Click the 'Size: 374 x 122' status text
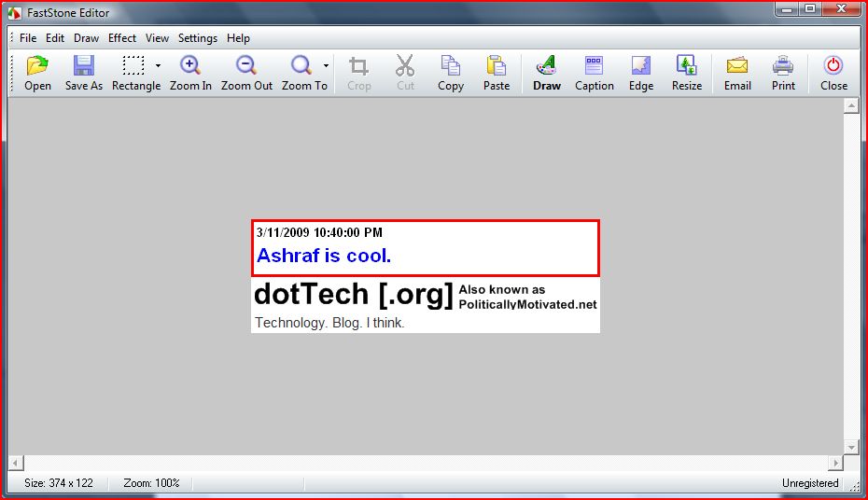 (x=59, y=483)
